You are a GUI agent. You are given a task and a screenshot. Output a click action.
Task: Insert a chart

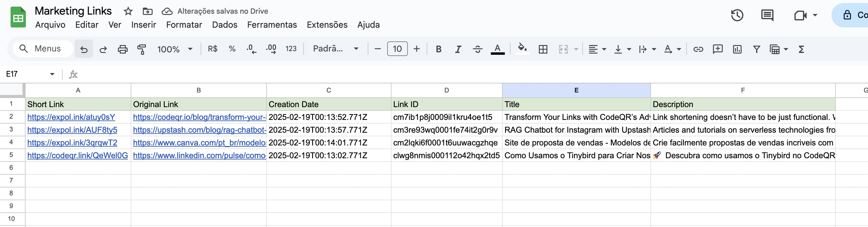tap(737, 49)
